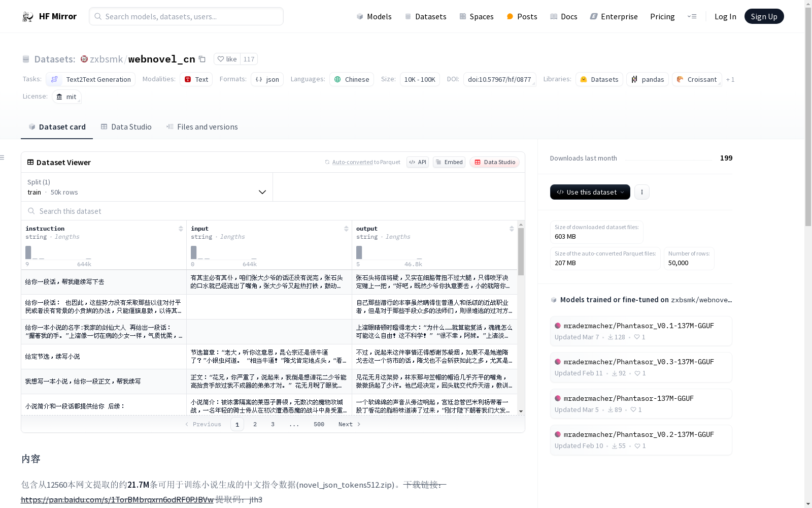This screenshot has height=508, width=812.
Task: Go to page 3 of the dataset
Action: 273,424
